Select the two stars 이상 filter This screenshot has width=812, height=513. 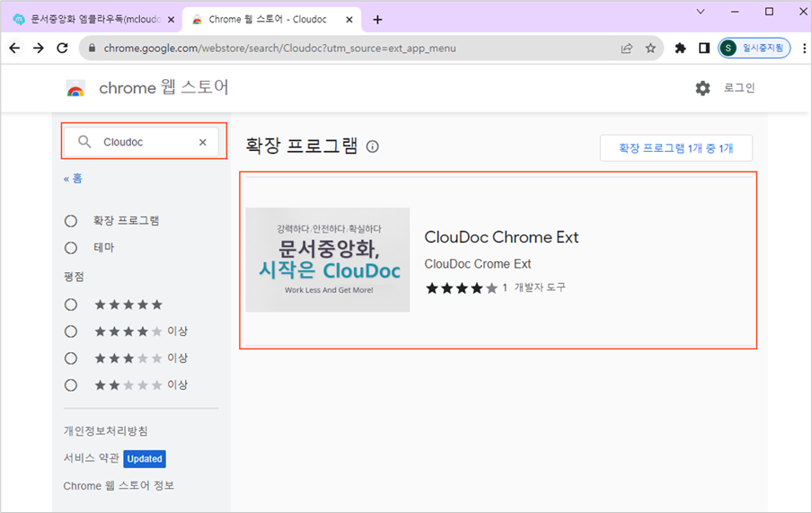[71, 385]
